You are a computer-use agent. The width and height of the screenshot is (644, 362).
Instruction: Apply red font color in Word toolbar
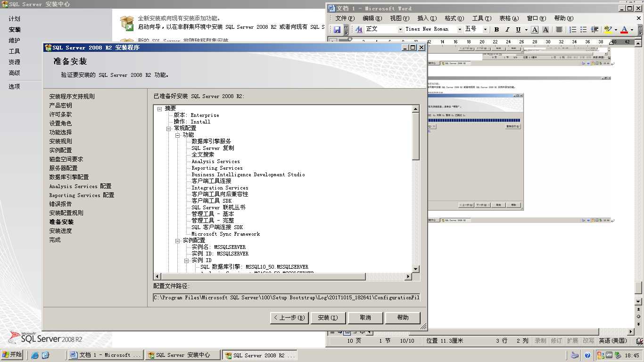coord(624,29)
